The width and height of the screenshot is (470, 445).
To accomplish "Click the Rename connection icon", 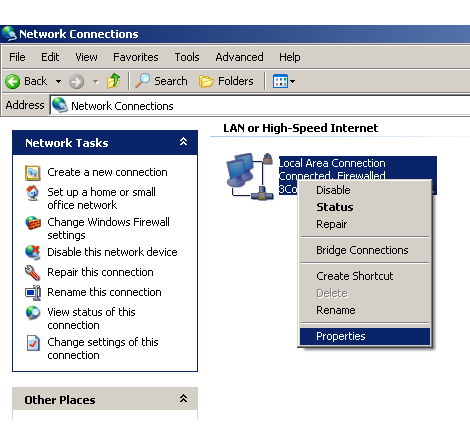I will point(33,293).
